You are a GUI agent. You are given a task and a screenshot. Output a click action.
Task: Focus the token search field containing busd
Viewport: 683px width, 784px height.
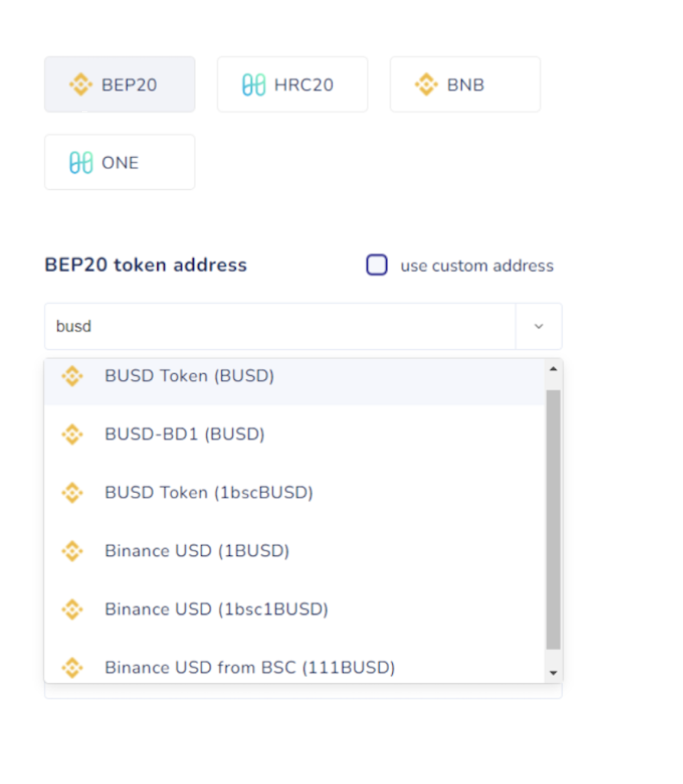280,326
